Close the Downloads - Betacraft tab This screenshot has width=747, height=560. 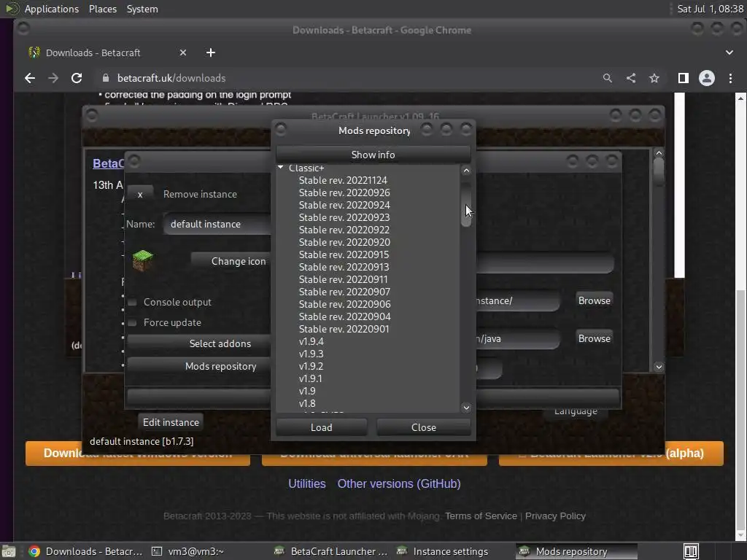click(183, 52)
